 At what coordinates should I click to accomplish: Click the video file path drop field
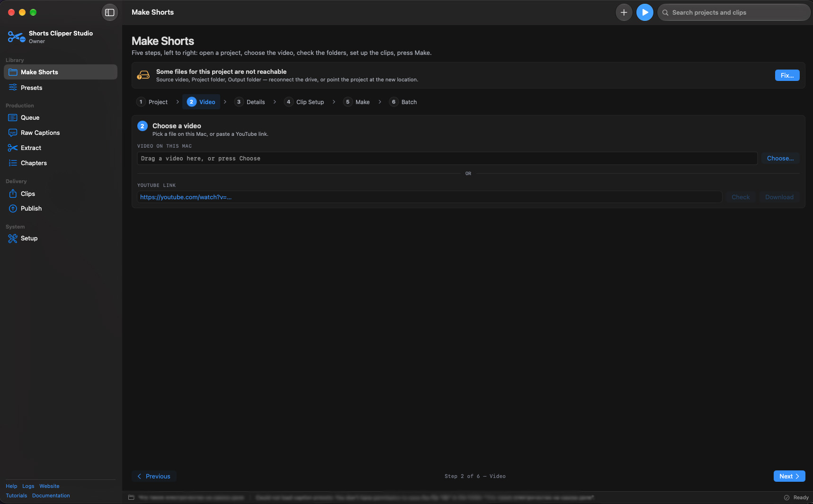pyautogui.click(x=447, y=159)
